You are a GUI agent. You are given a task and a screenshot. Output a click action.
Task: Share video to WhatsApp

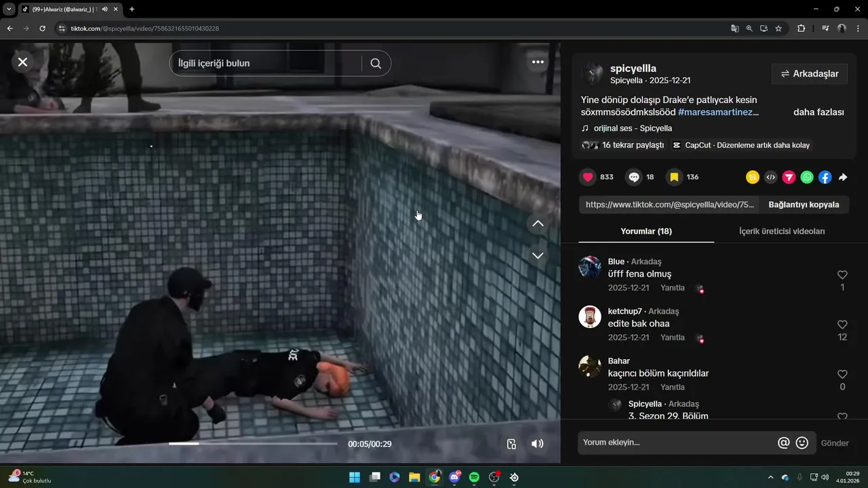click(807, 177)
